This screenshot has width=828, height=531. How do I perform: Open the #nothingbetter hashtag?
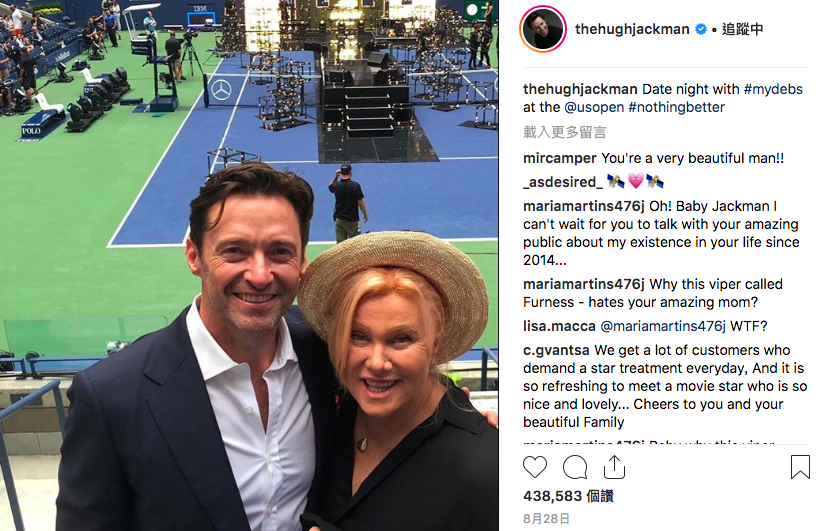(x=676, y=107)
